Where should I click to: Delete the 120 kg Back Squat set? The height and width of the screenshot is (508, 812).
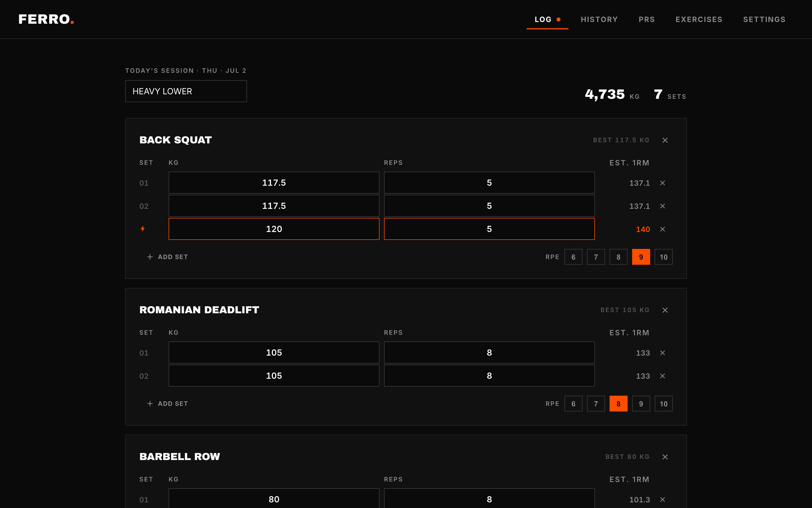click(662, 229)
